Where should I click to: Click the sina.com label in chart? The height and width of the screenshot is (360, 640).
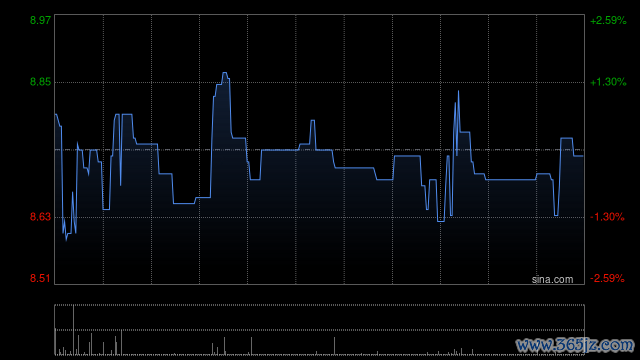pos(552,280)
